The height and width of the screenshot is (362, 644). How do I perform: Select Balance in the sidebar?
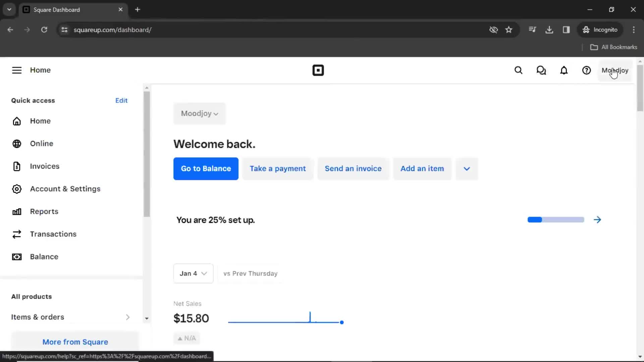[44, 257]
